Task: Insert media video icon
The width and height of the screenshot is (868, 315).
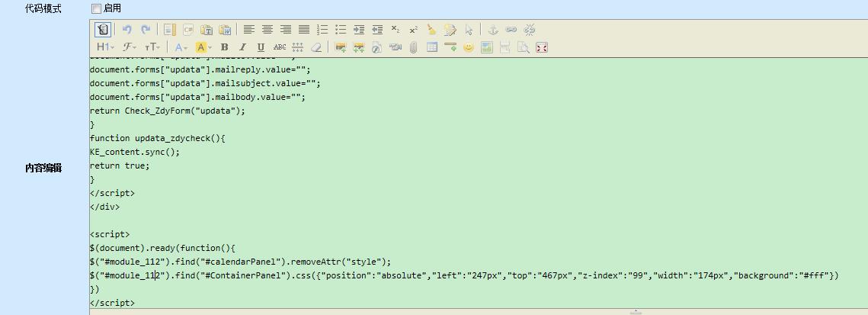Action: point(396,47)
